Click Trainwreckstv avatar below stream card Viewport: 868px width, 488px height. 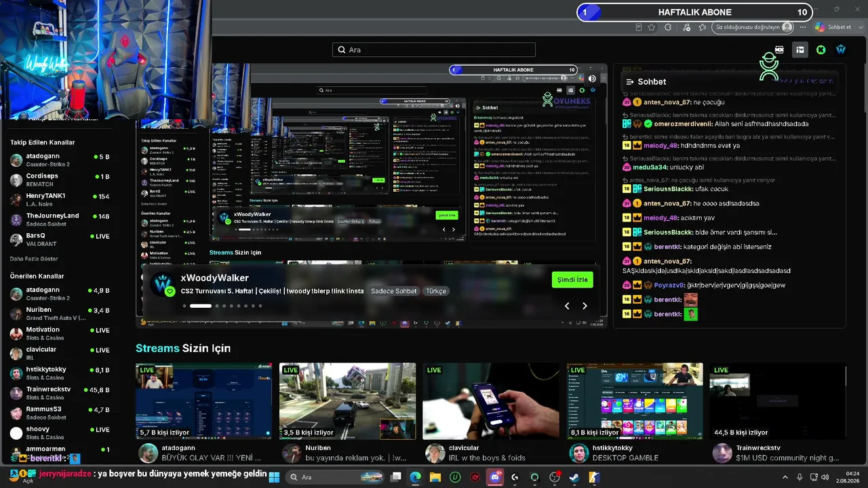723,453
